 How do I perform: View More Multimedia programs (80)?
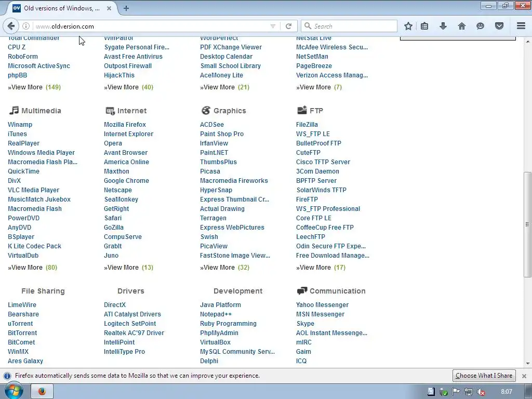point(33,268)
